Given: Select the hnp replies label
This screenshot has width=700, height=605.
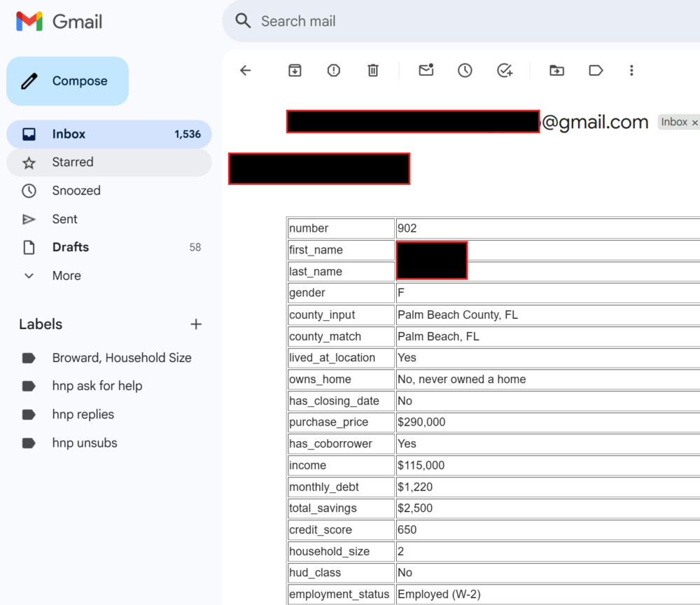Looking at the screenshot, I should click(83, 415).
